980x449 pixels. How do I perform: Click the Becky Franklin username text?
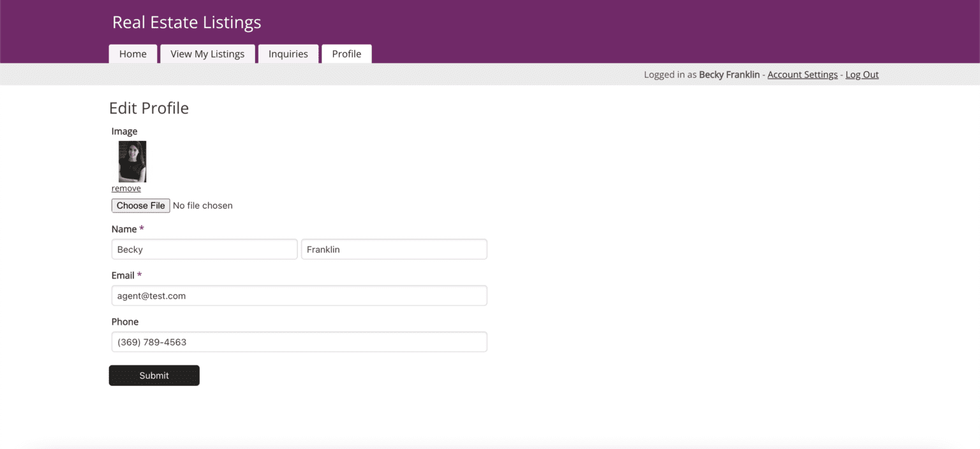pos(729,75)
